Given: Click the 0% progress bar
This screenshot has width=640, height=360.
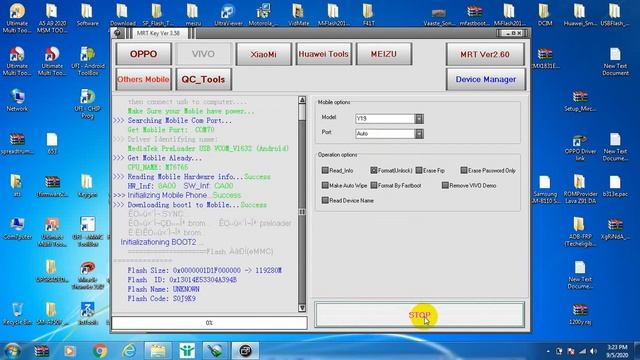Looking at the screenshot, I should [209, 323].
